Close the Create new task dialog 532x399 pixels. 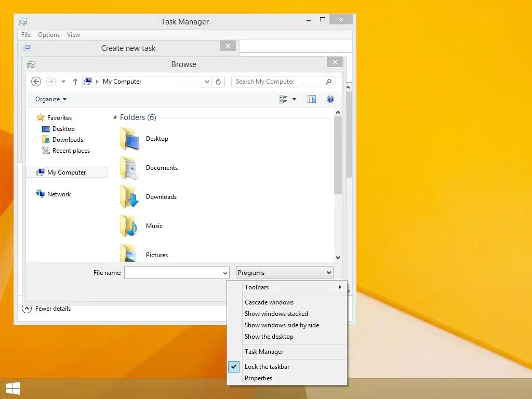coord(228,46)
